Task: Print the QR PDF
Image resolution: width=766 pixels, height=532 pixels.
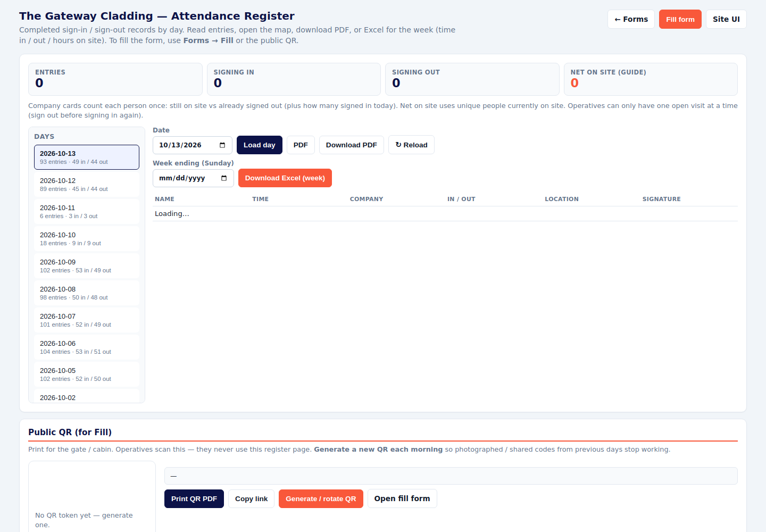Action: [x=194, y=499]
